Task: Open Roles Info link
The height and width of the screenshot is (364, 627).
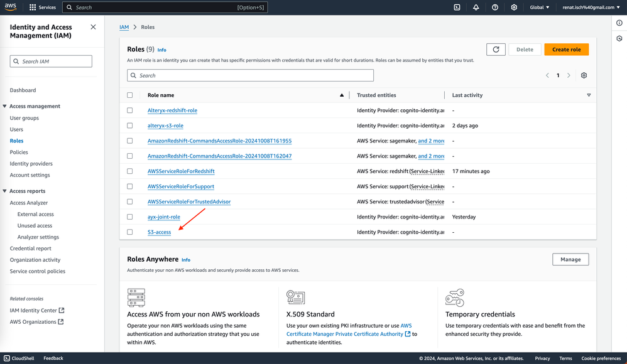Action: click(161, 50)
